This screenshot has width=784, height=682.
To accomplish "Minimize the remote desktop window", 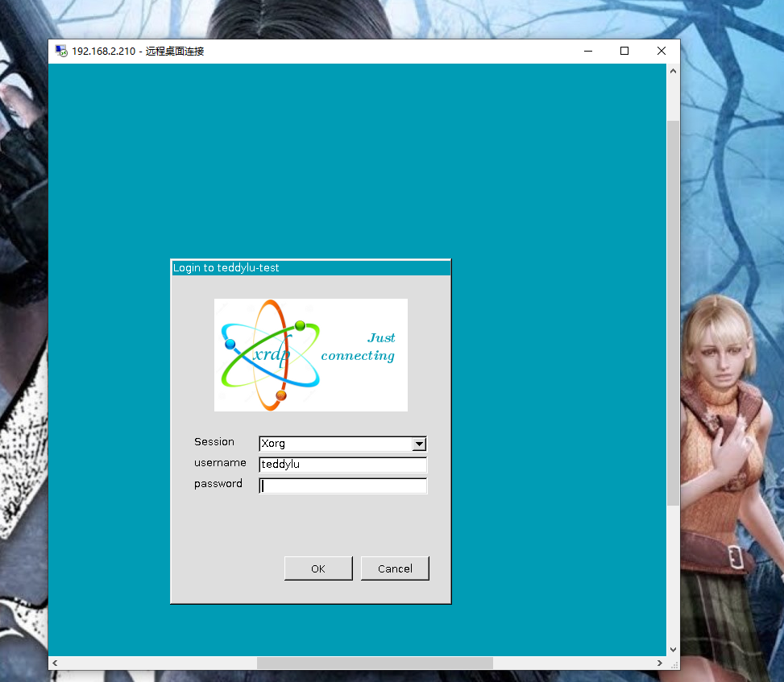I will click(x=588, y=51).
